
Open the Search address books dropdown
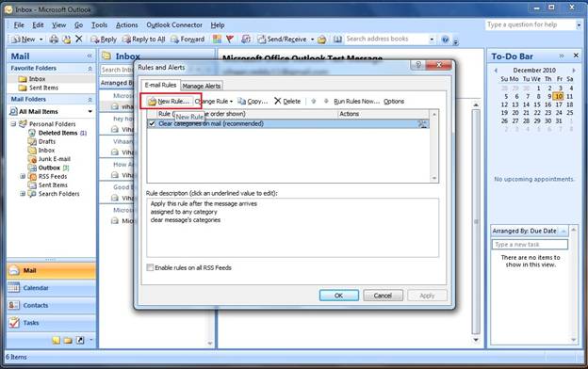pyautogui.click(x=432, y=39)
